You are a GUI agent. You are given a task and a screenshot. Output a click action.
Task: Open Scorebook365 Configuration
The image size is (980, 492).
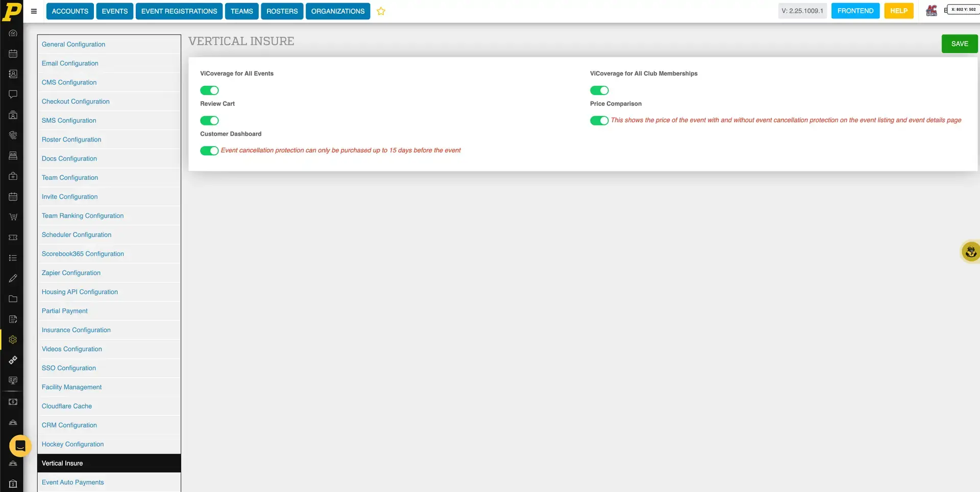tap(109, 254)
